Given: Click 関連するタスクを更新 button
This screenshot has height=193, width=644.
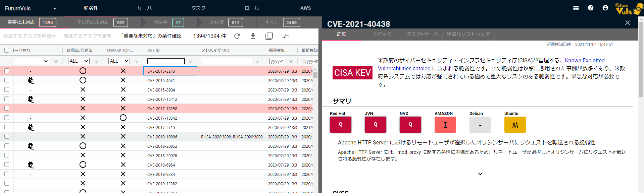Looking at the screenshot, I should click(88, 36).
